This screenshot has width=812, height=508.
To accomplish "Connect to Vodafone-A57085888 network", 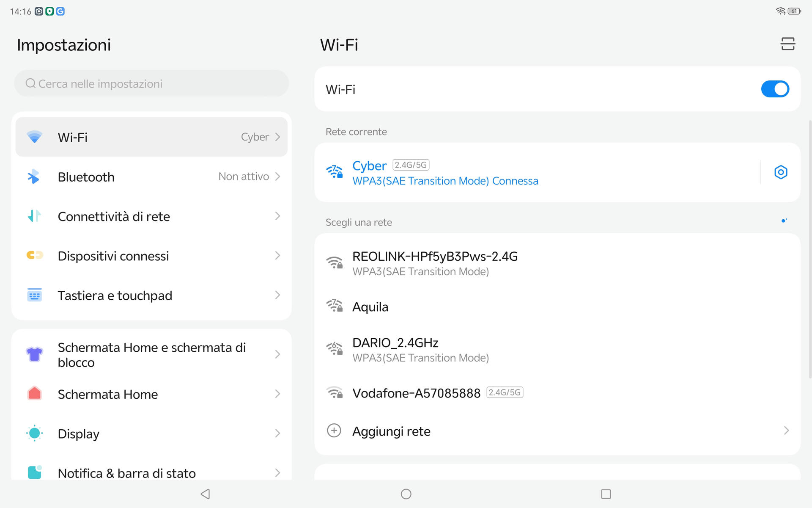I will coord(417,393).
